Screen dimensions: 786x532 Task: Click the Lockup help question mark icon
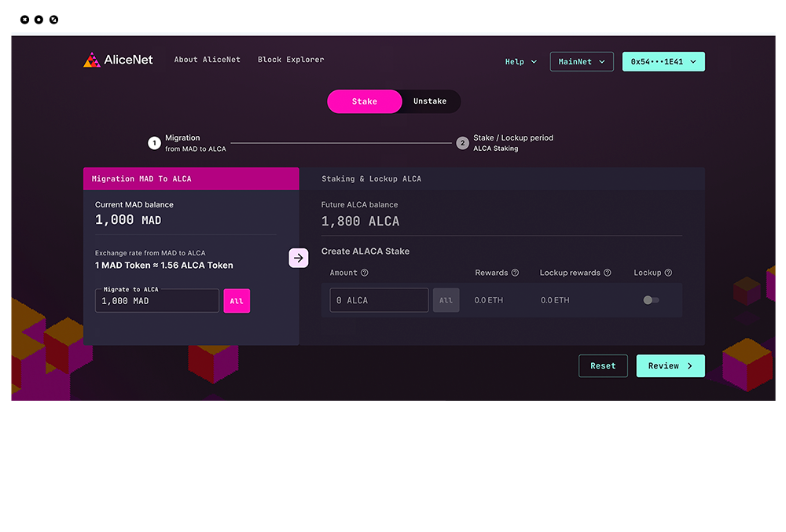[x=668, y=273]
